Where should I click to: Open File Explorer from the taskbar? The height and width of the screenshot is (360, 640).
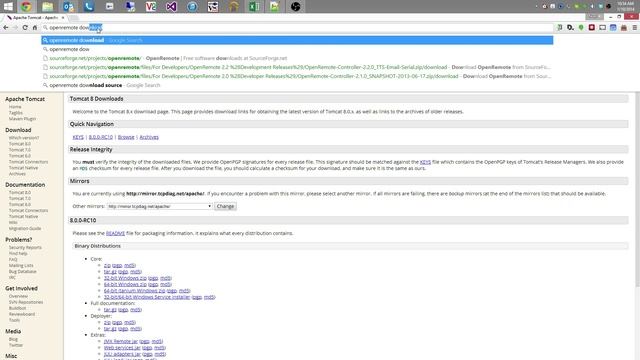point(47,6)
